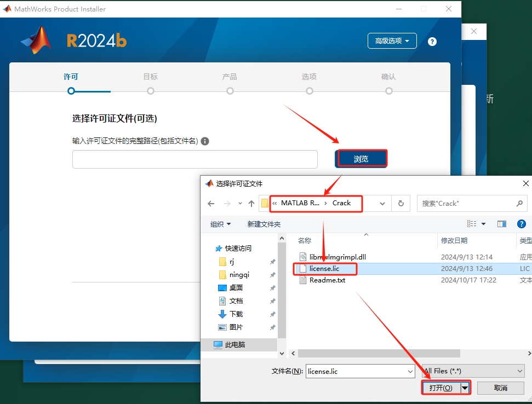
Task: Toggle pin on the ningqi quick access item
Action: pyautogui.click(x=272, y=274)
